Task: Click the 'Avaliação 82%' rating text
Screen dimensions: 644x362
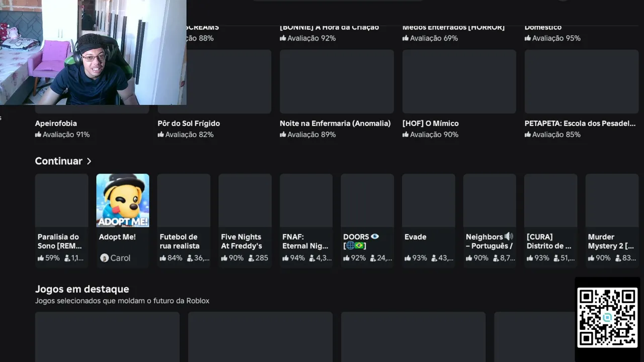Action: pyautogui.click(x=190, y=135)
